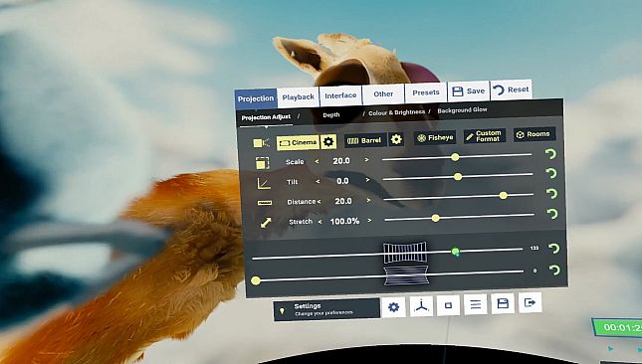The width and height of the screenshot is (642, 364).
Task: Increase Scale with the right arrow
Action: (367, 159)
